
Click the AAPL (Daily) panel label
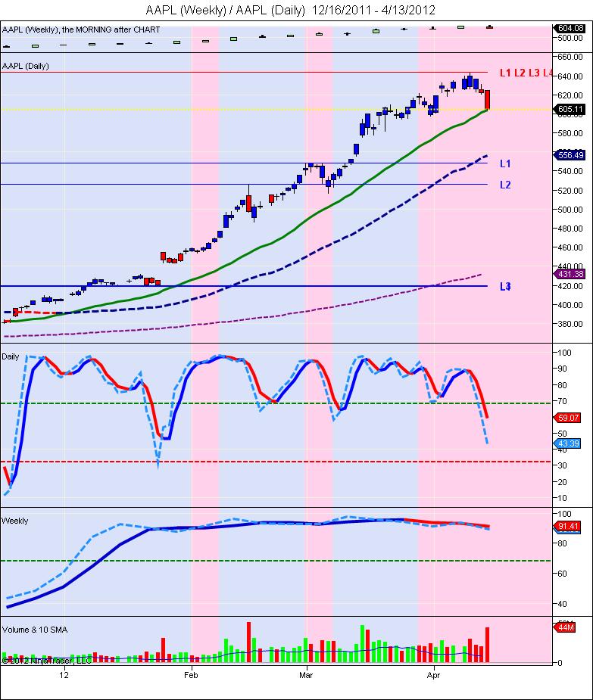pyautogui.click(x=26, y=66)
